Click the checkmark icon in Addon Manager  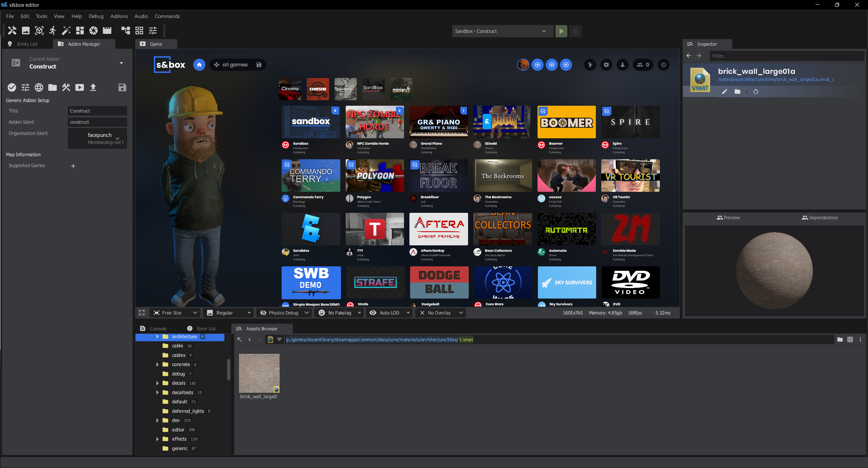(x=12, y=87)
